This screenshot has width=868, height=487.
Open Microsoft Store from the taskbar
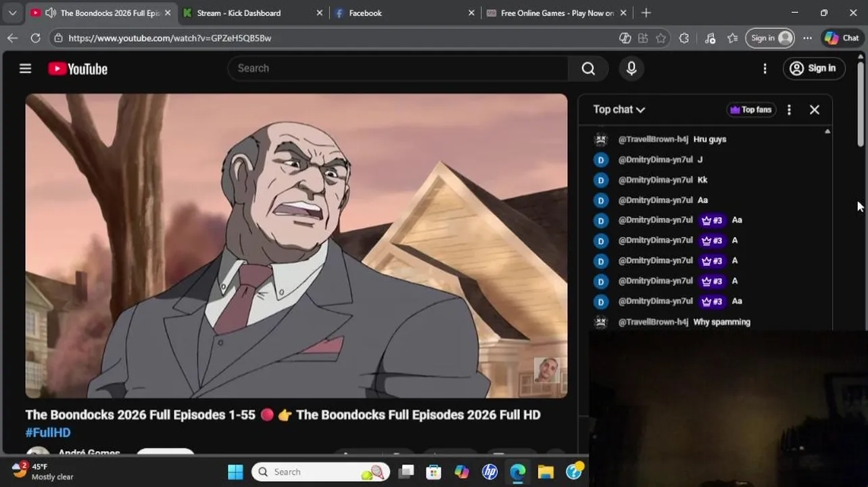[433, 472]
